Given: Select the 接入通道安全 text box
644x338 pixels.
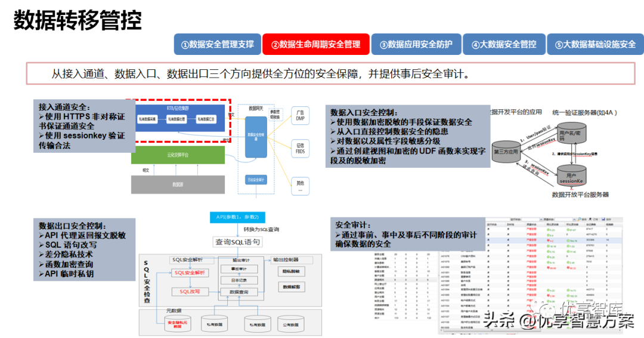Looking at the screenshot, I should pyautogui.click(x=84, y=126).
